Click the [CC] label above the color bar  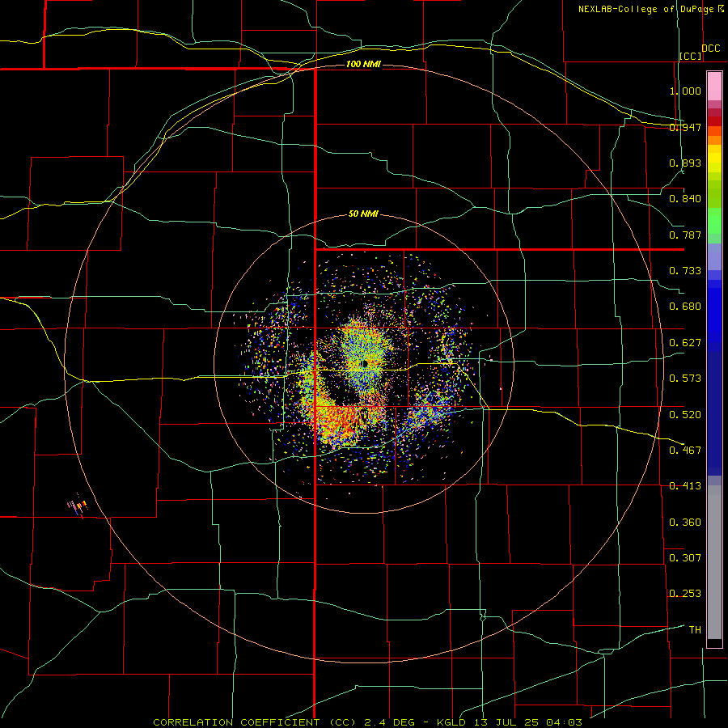click(691, 56)
